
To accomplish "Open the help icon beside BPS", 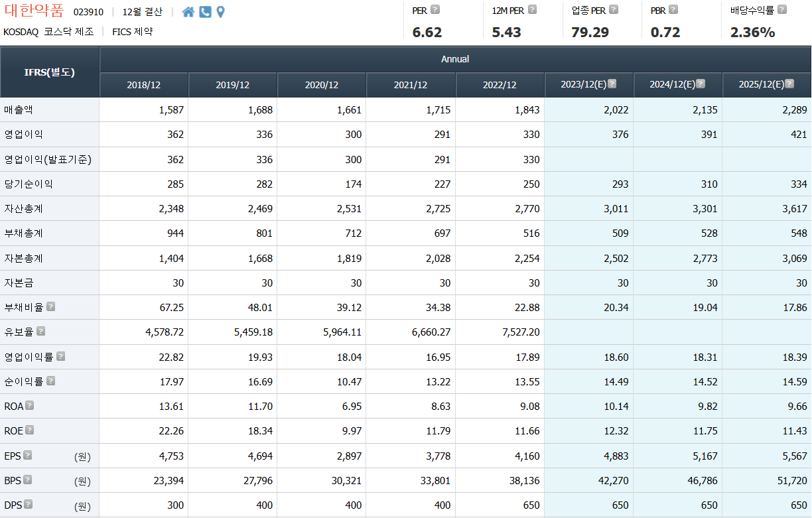I will click(28, 480).
